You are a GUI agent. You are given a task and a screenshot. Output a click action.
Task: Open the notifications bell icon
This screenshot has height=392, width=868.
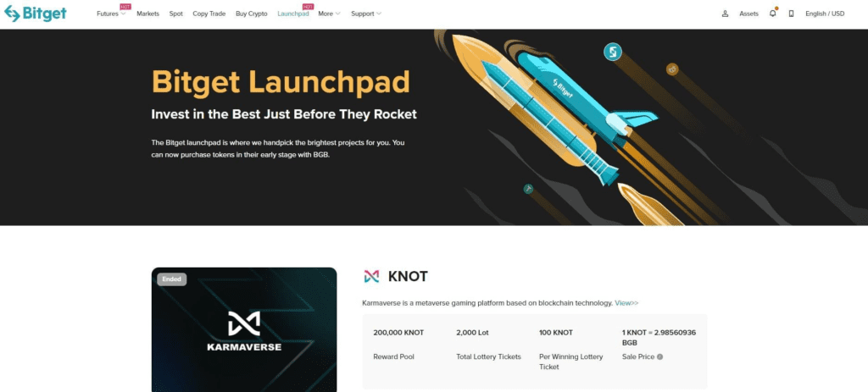pos(773,14)
